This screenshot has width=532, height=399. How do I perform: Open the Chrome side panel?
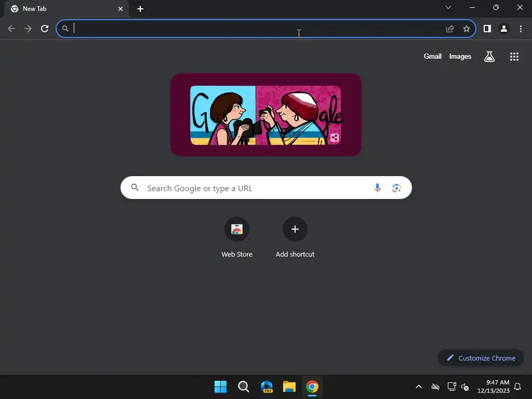(x=487, y=29)
